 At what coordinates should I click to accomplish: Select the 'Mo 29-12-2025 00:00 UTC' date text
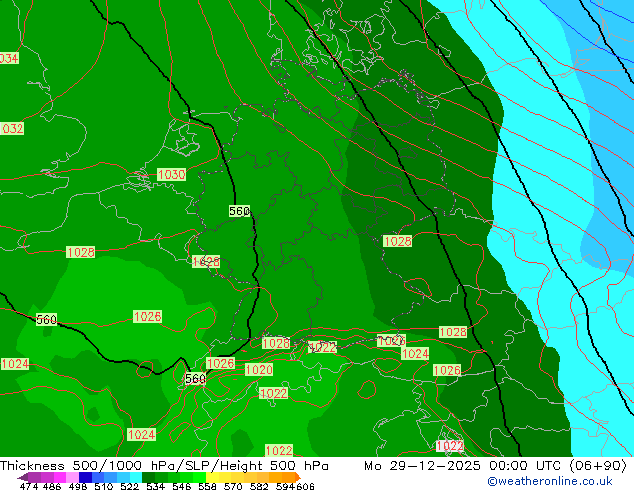coord(465,466)
